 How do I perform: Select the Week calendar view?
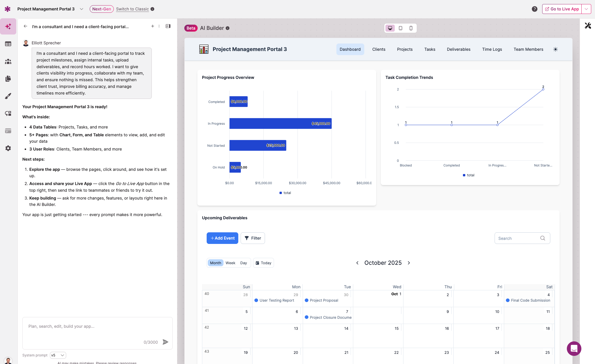point(230,263)
